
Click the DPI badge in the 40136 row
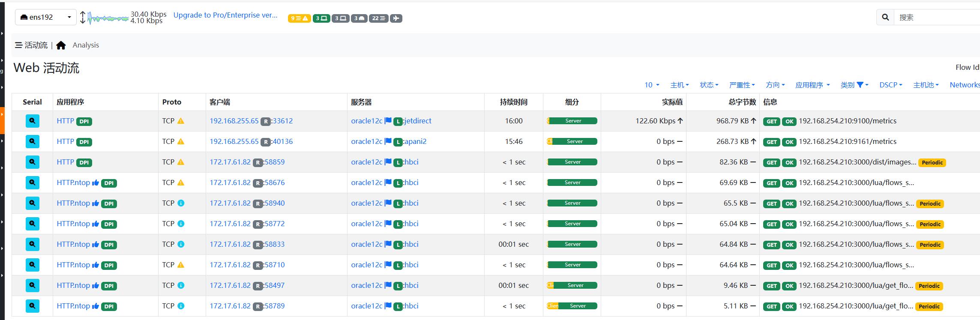click(x=84, y=142)
